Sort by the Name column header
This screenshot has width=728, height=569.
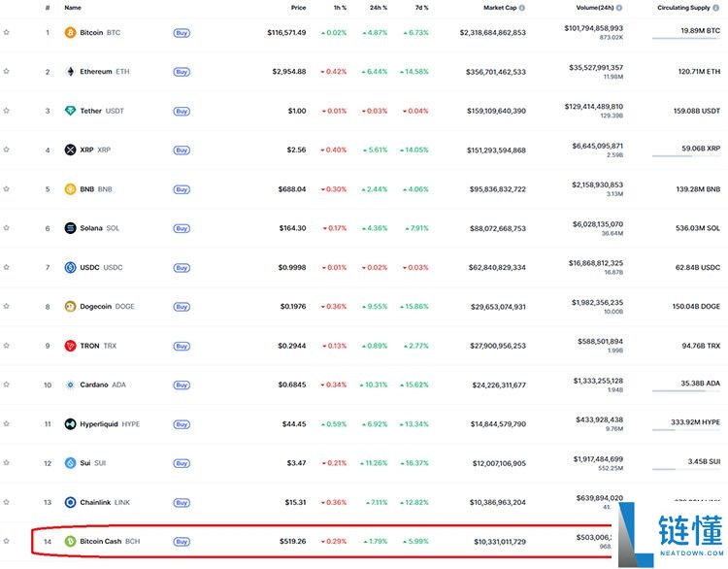click(73, 8)
